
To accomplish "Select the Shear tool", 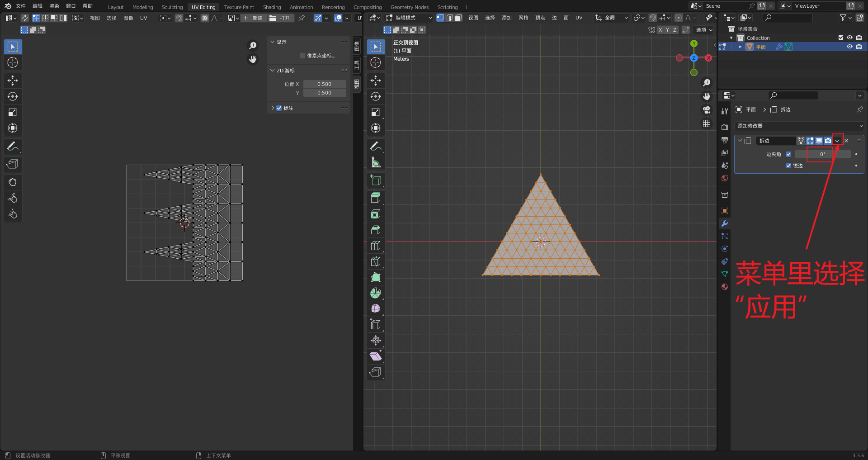I will 376,356.
